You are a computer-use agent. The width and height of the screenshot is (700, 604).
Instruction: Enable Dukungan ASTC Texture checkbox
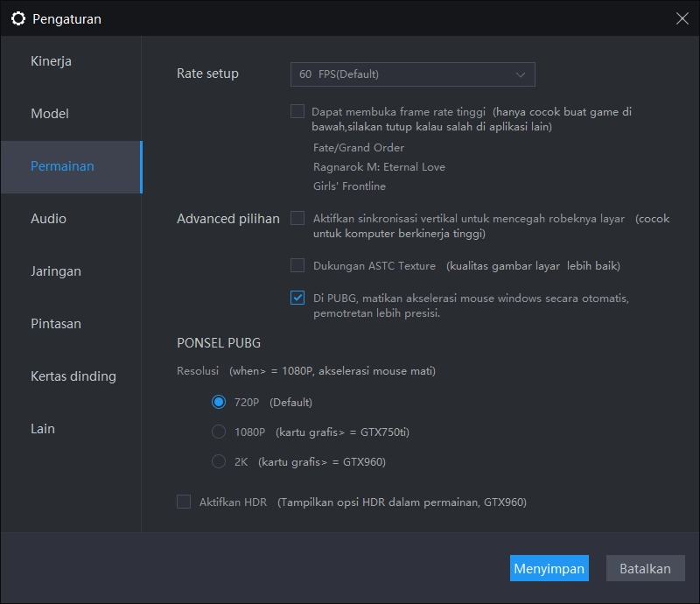click(x=297, y=265)
